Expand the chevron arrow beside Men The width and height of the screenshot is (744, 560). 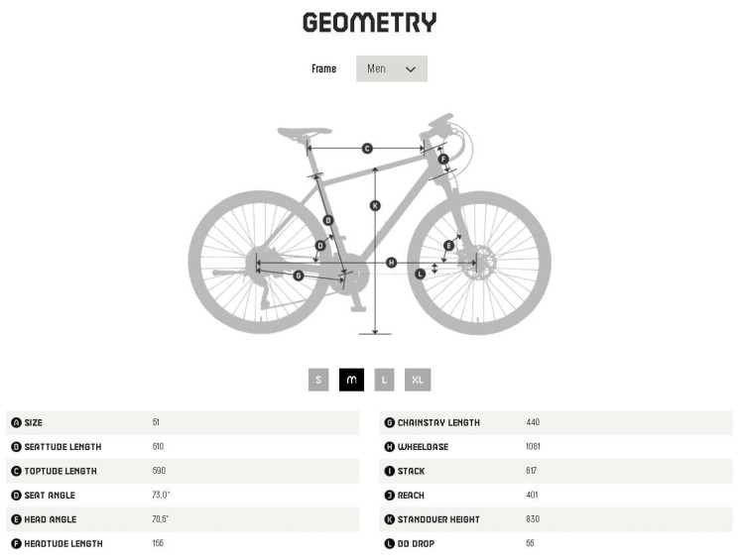pyautogui.click(x=411, y=69)
